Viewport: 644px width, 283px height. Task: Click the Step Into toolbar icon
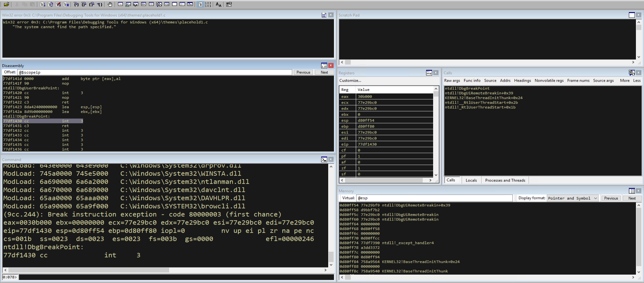(76, 4)
